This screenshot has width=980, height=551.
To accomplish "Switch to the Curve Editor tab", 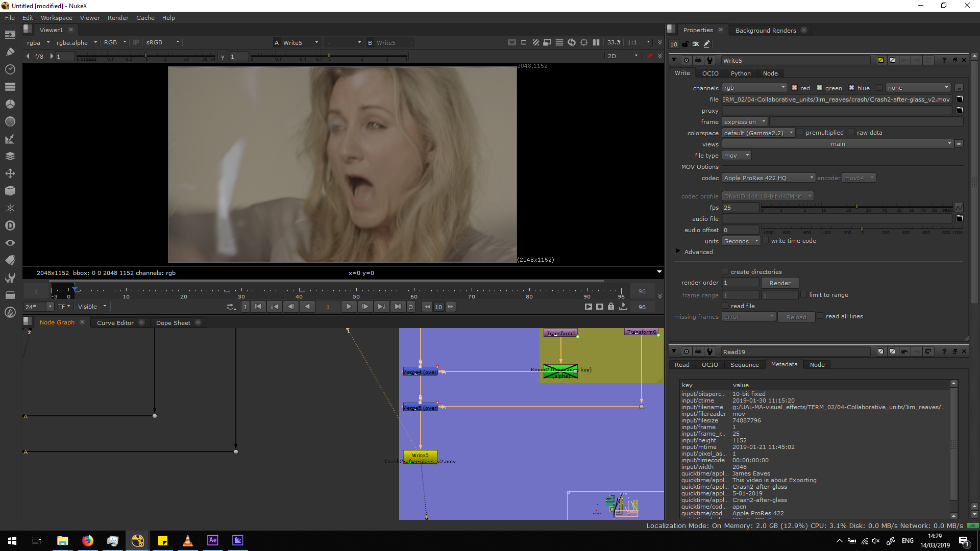I will (x=115, y=323).
